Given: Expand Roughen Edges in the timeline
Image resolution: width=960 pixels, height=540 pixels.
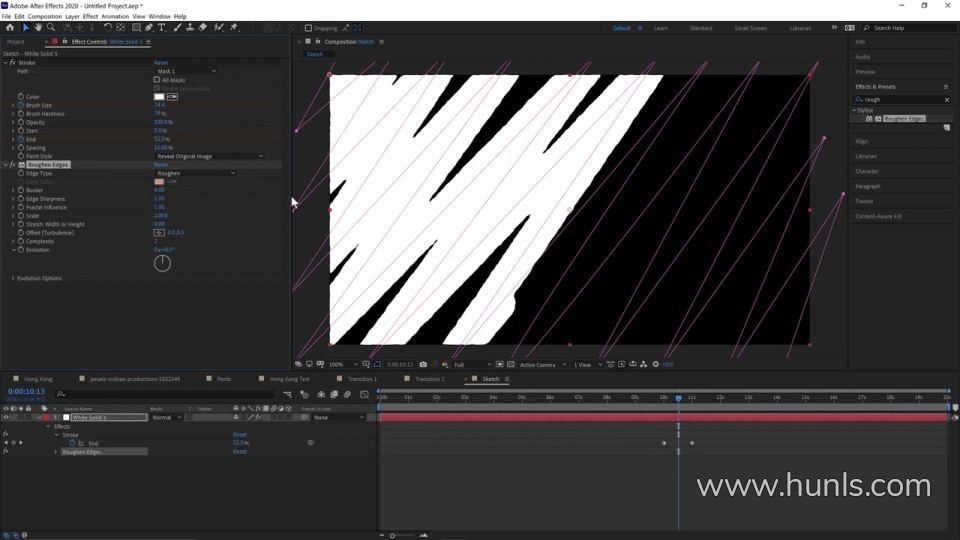Looking at the screenshot, I should (x=56, y=452).
